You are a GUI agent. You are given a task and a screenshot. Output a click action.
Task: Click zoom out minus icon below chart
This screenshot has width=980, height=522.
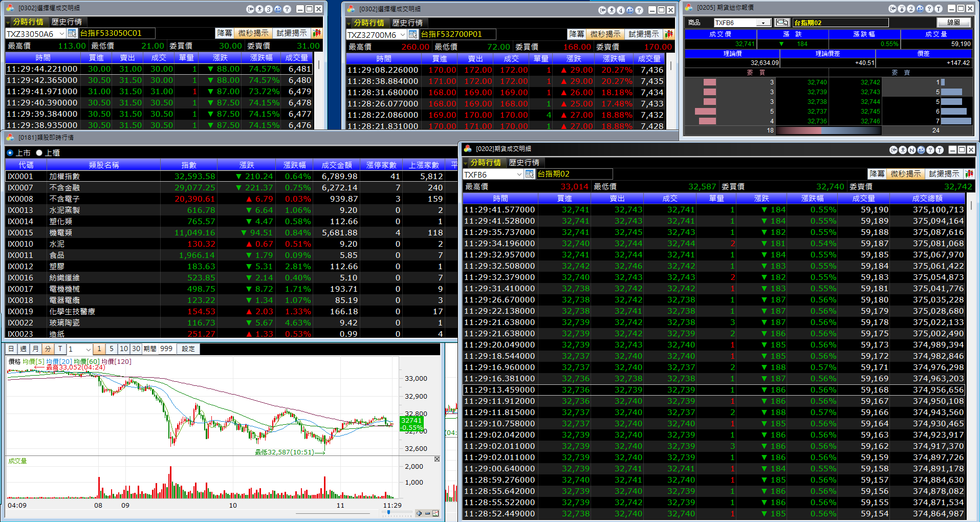427,513
